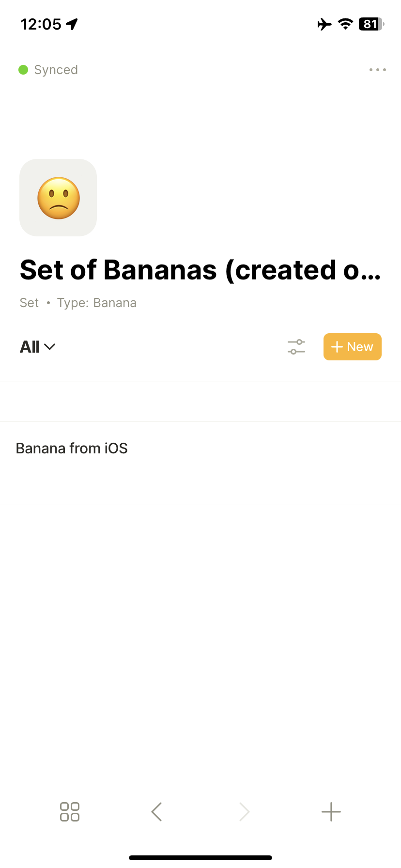The image size is (401, 868).
Task: Open the three-dot options menu
Action: [377, 69]
